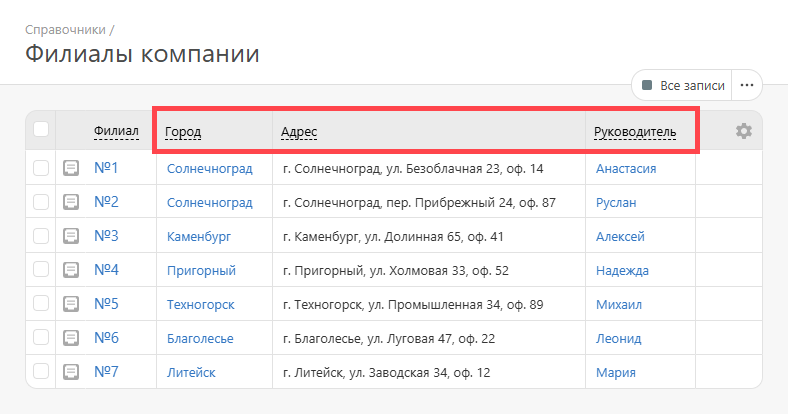Open the table settings gear icon
This screenshot has width=788, height=414.
(x=744, y=131)
